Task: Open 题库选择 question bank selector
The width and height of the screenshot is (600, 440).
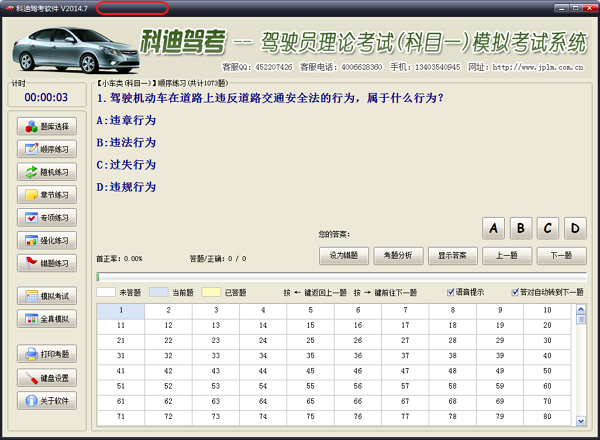Action: (47, 127)
